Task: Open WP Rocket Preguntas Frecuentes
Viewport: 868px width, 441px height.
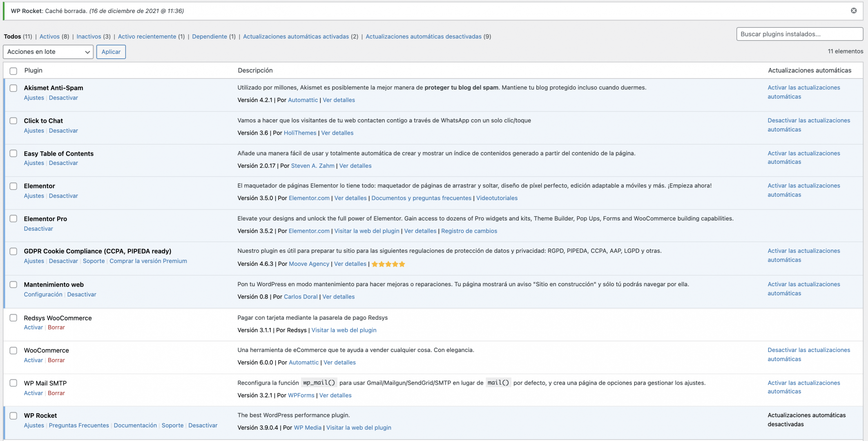Action: point(79,425)
